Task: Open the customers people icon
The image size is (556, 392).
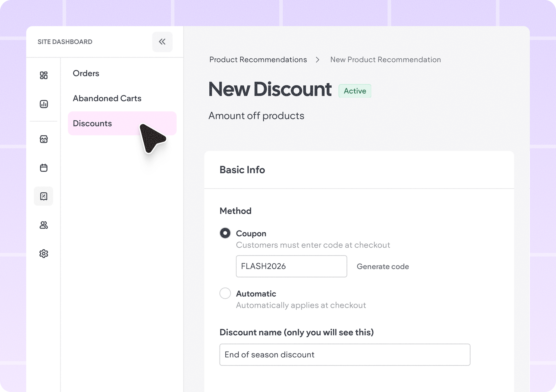Action: click(x=44, y=225)
